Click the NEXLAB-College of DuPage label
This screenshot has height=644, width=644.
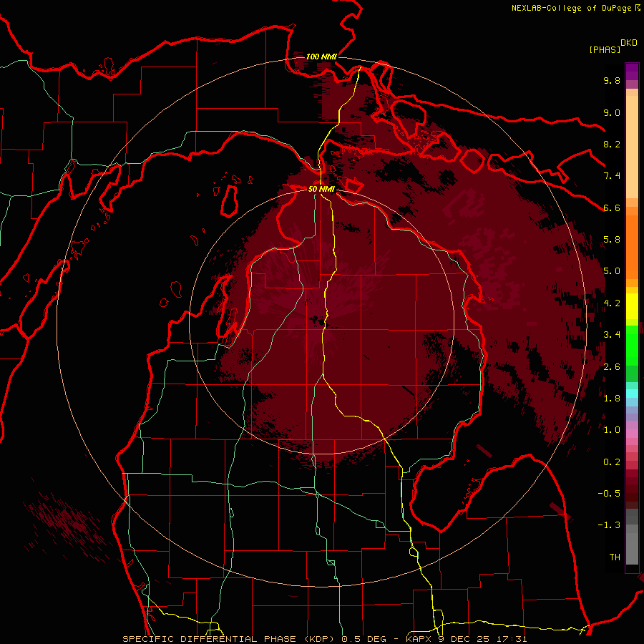coord(575,8)
